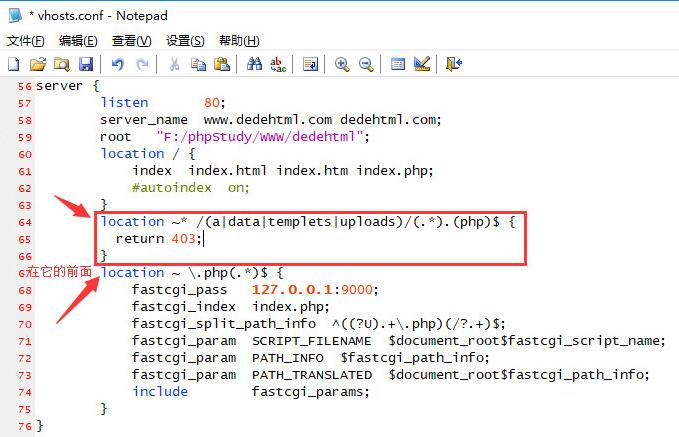Image resolution: width=679 pixels, height=437 pixels.
Task: Place cursor on the 'return 403;' line
Action: [160, 239]
